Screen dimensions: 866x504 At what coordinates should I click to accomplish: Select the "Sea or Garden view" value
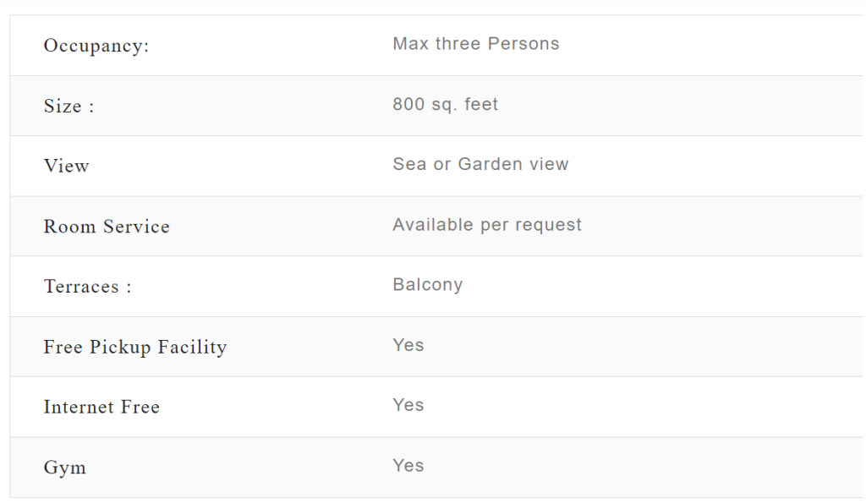coord(480,164)
